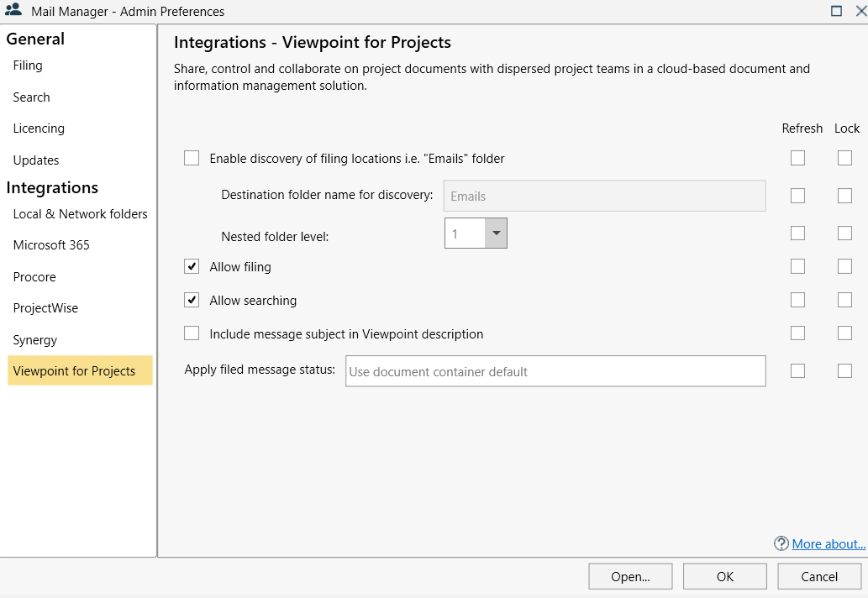Check the Refresh box for Allow filing
The width and height of the screenshot is (868, 598).
pos(797,266)
